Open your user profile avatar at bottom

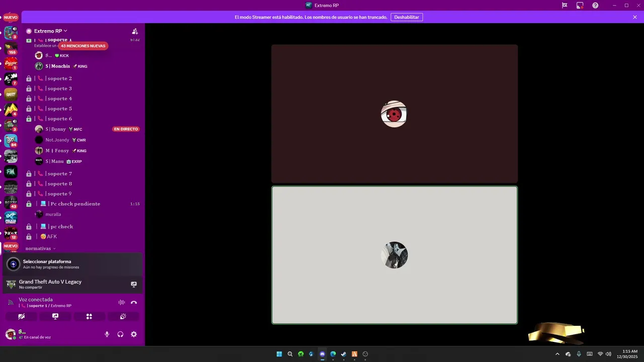click(x=11, y=334)
